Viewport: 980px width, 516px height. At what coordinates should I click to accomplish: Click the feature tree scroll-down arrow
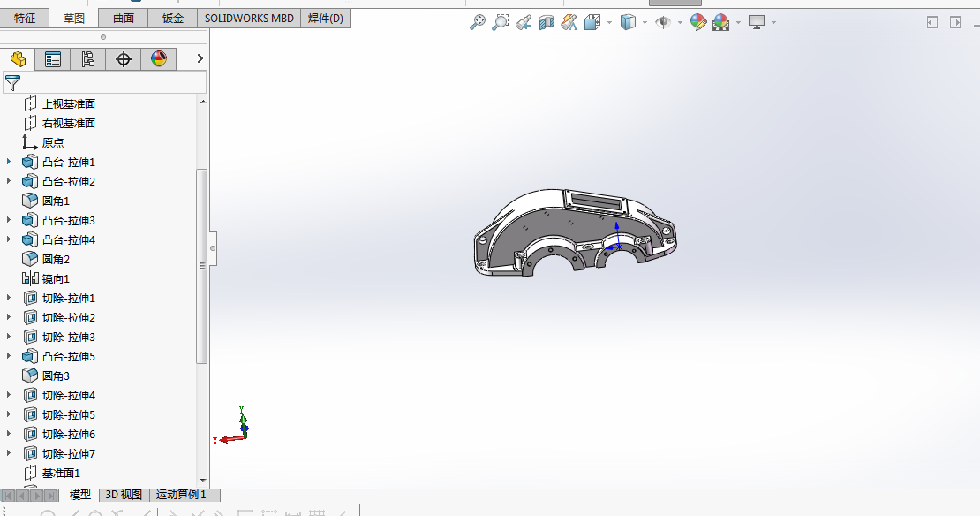click(x=202, y=481)
